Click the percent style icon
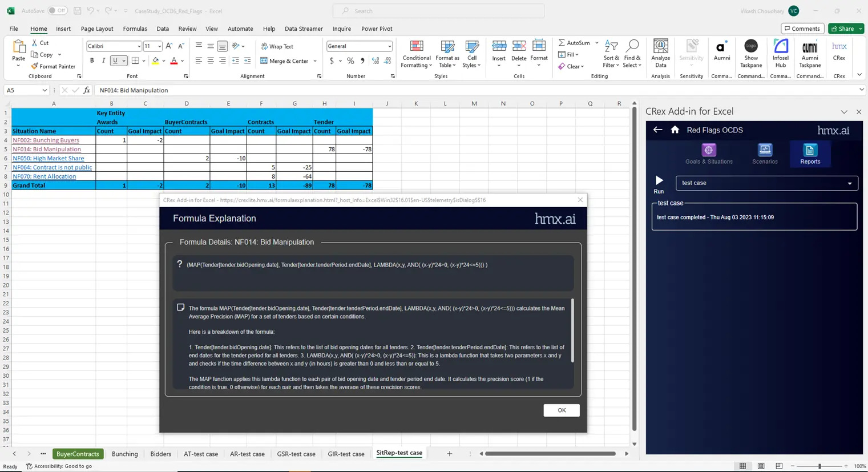 [350, 60]
